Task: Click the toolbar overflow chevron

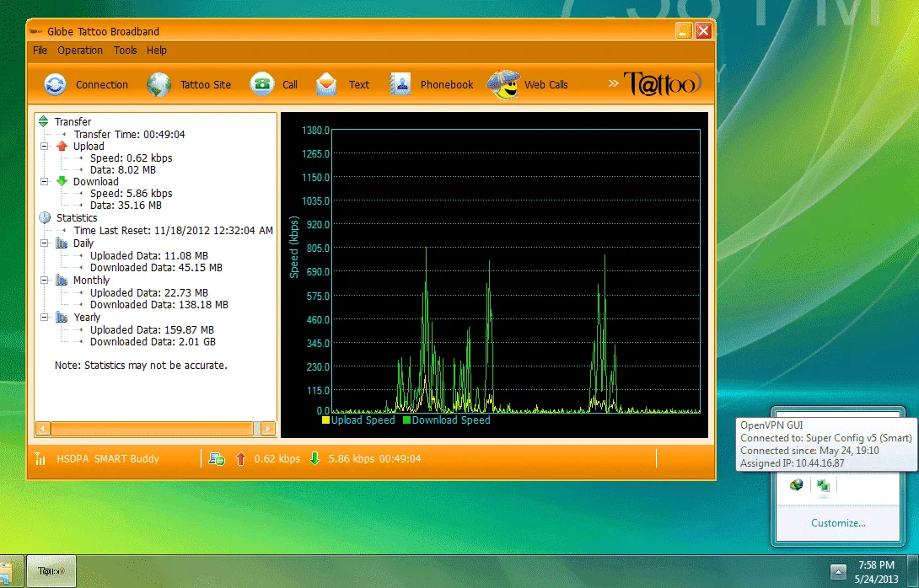Action: pyautogui.click(x=613, y=83)
